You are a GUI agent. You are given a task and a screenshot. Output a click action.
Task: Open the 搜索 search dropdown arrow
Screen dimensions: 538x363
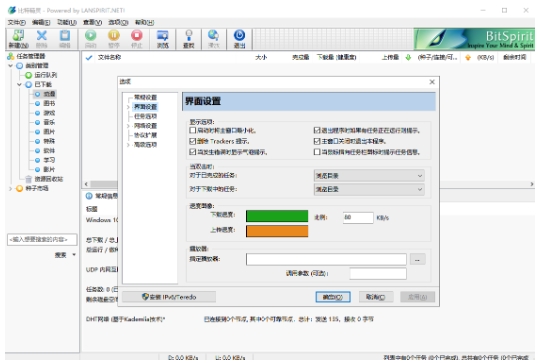click(74, 255)
